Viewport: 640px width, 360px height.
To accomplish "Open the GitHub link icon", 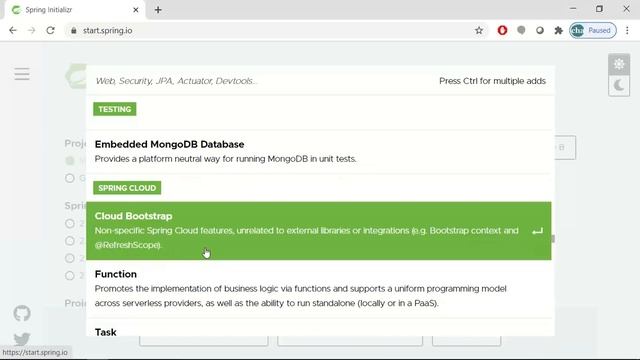I will [22, 313].
